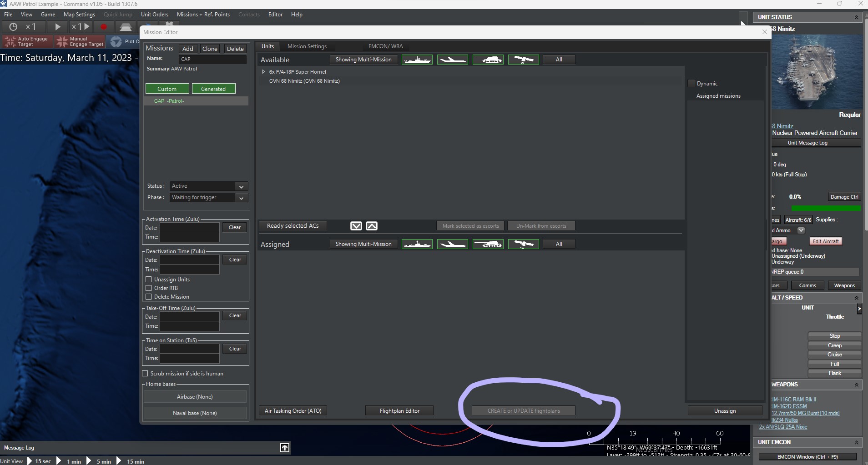Pop out the Message Log with arrow icon
Screen dimensions: 868x465
tap(285, 448)
